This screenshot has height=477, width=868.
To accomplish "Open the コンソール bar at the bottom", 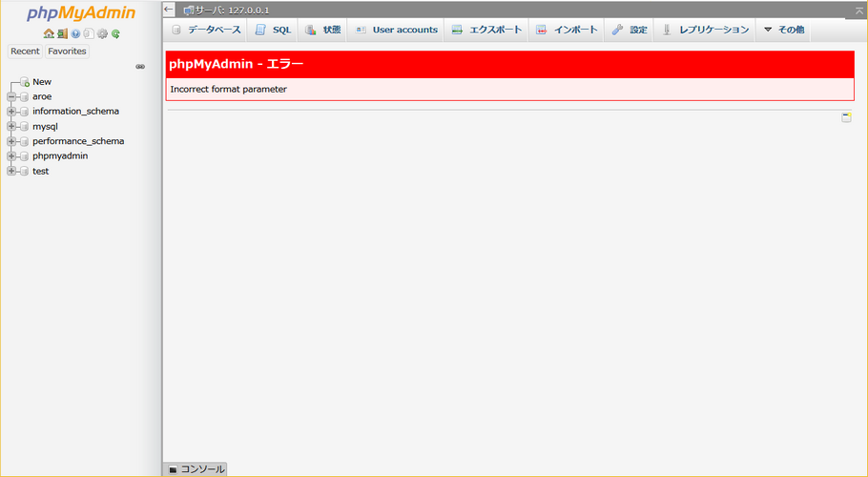I will pyautogui.click(x=196, y=469).
